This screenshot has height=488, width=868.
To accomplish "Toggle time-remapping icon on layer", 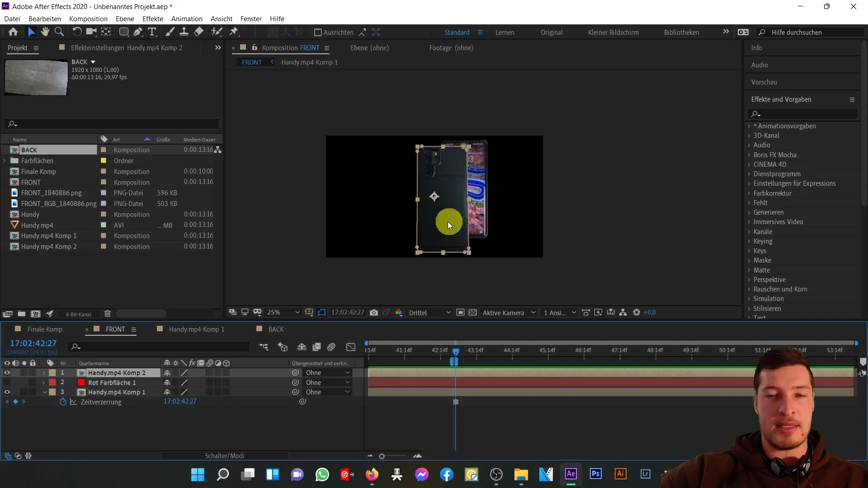I will [64, 402].
